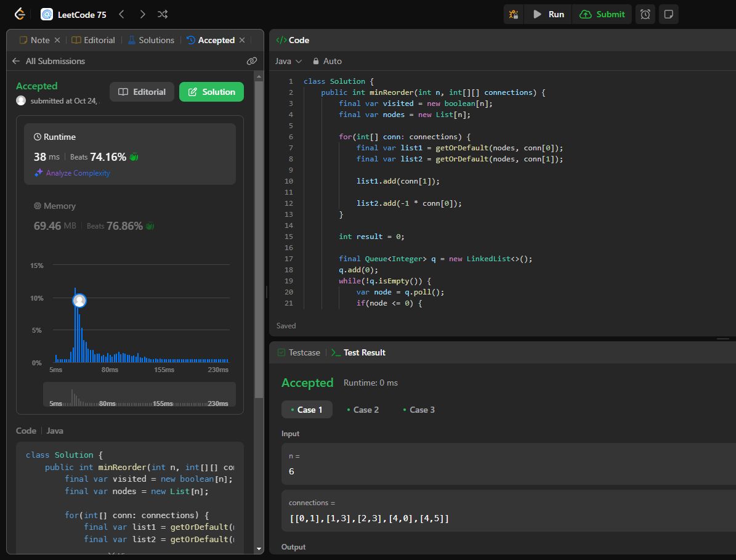Select the Code panel tab
Screen dimensions: 736x560
tap(293, 41)
